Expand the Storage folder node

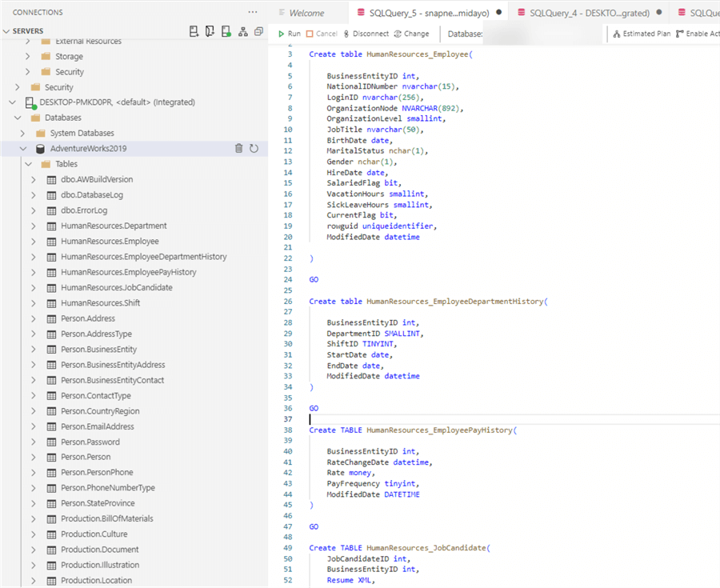coord(28,57)
